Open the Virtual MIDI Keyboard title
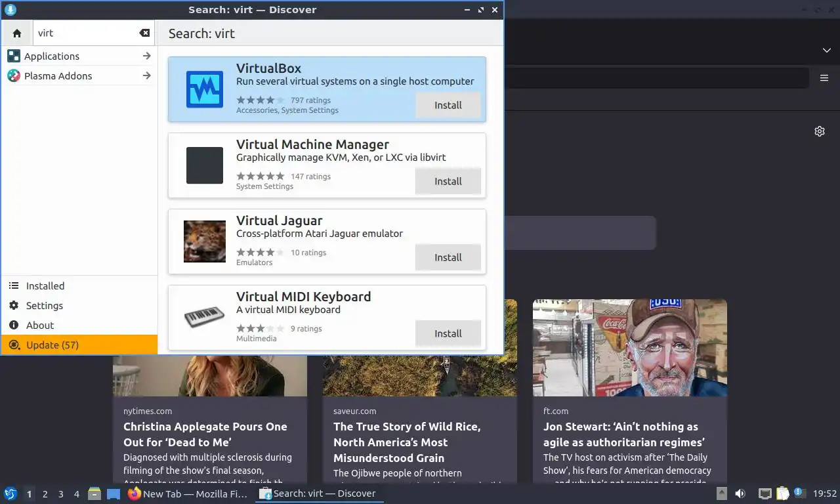 point(303,297)
